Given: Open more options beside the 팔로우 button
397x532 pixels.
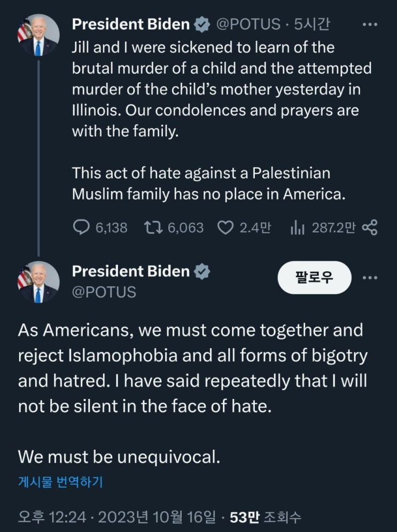Looking at the screenshot, I should click(370, 278).
